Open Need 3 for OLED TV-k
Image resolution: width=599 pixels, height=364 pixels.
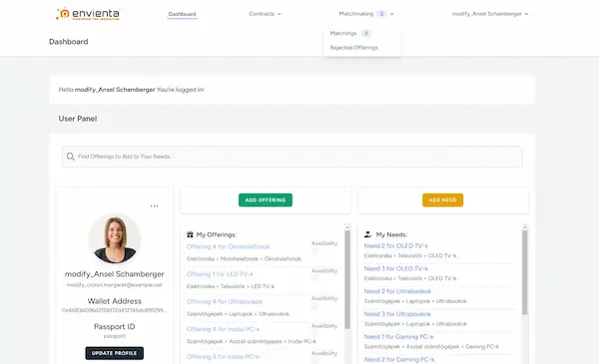pyautogui.click(x=395, y=268)
